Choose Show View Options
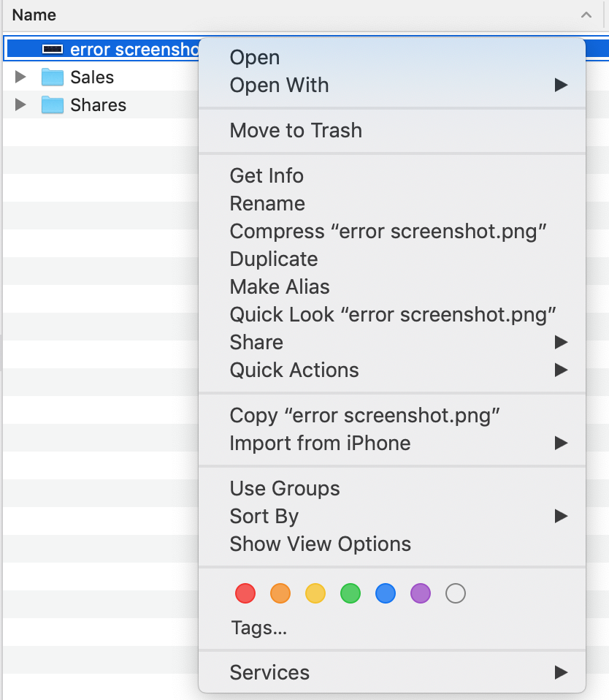Image resolution: width=609 pixels, height=700 pixels. click(x=391, y=544)
